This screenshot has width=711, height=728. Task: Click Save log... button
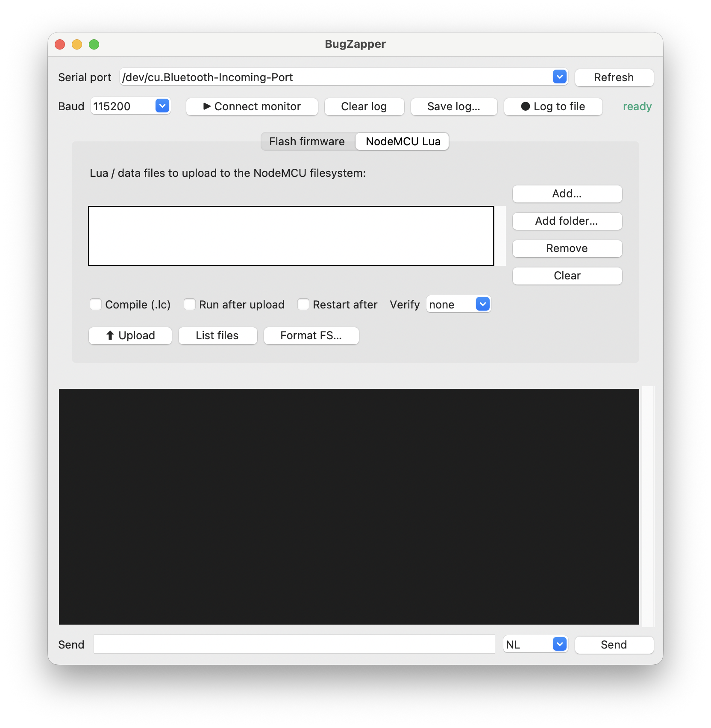pos(454,106)
